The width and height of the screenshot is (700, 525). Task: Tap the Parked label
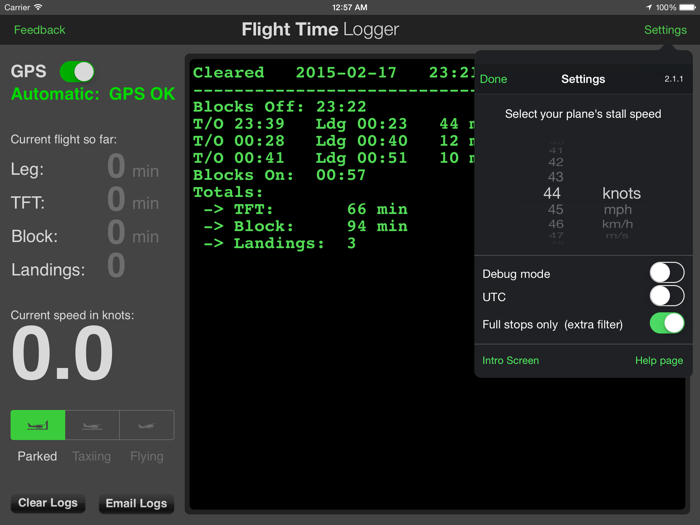pyautogui.click(x=37, y=456)
